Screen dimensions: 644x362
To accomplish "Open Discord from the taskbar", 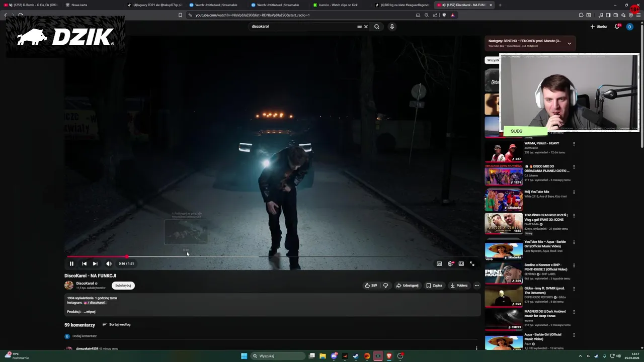I will 334,356.
